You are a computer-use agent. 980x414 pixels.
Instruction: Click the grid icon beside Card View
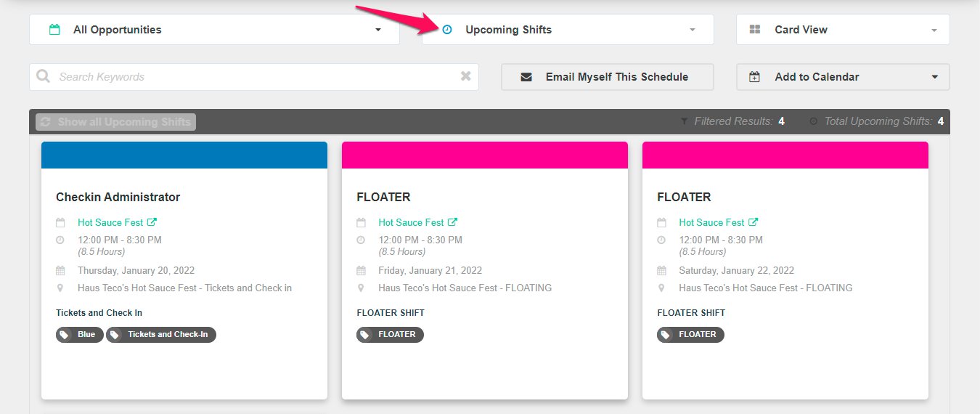tap(755, 30)
